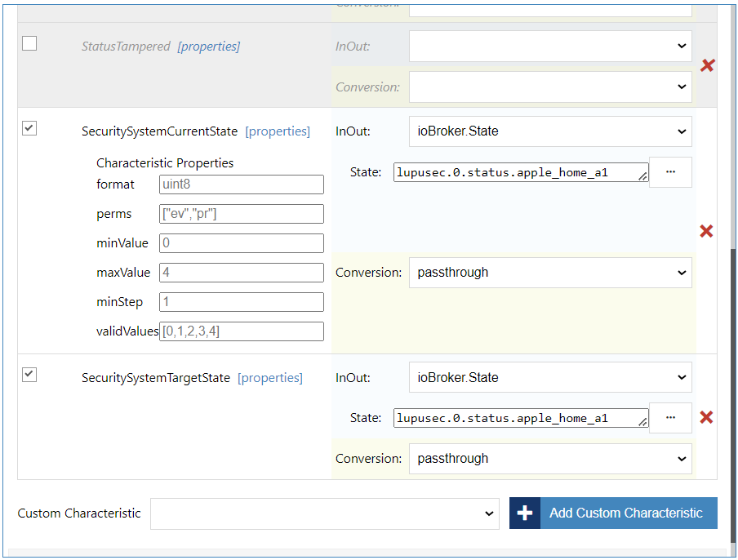This screenshot has width=738, height=560.
Task: Click the format field showing uint8
Action: click(242, 184)
